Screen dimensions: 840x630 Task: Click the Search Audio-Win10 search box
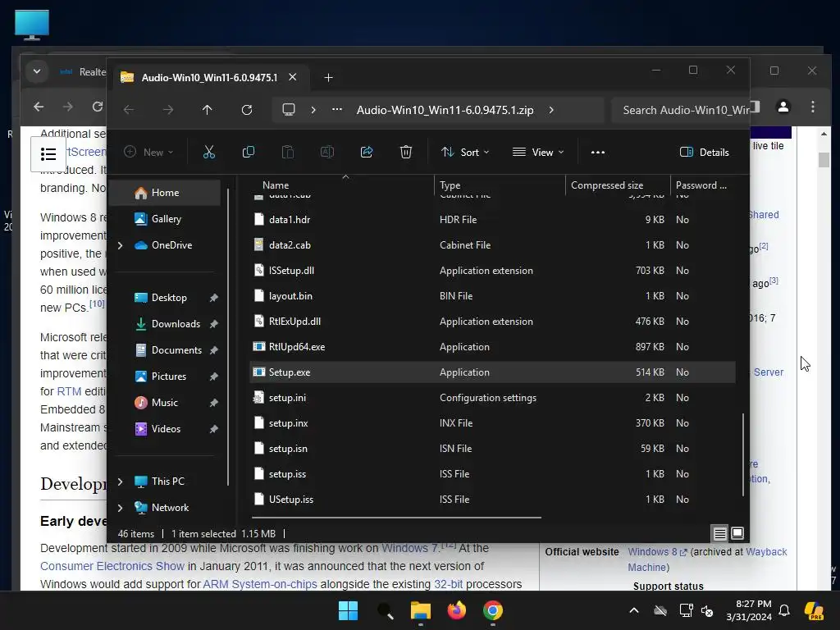click(680, 110)
